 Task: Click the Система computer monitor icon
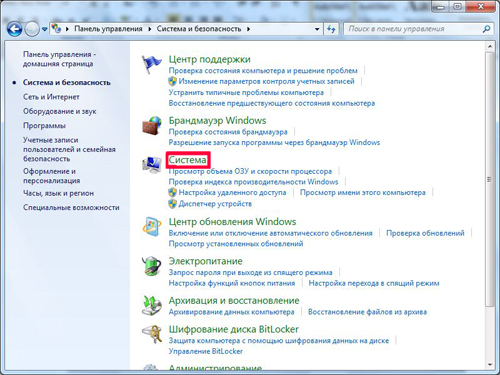coord(152,165)
